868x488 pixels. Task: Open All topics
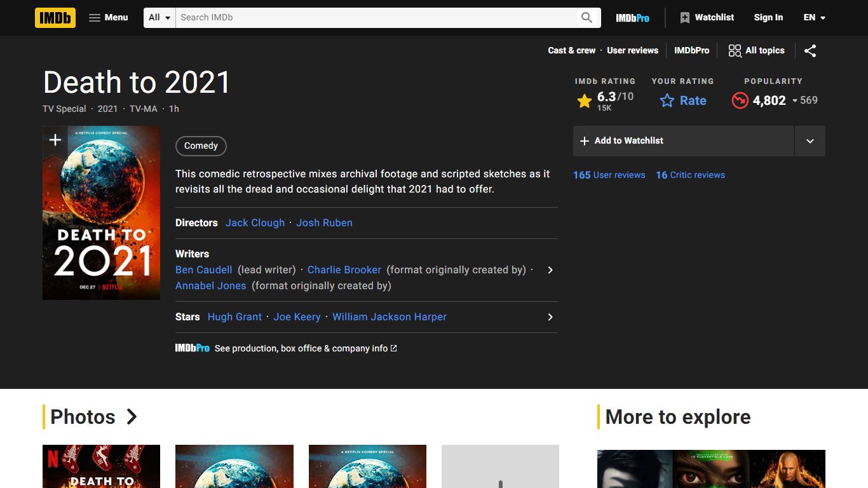[756, 51]
